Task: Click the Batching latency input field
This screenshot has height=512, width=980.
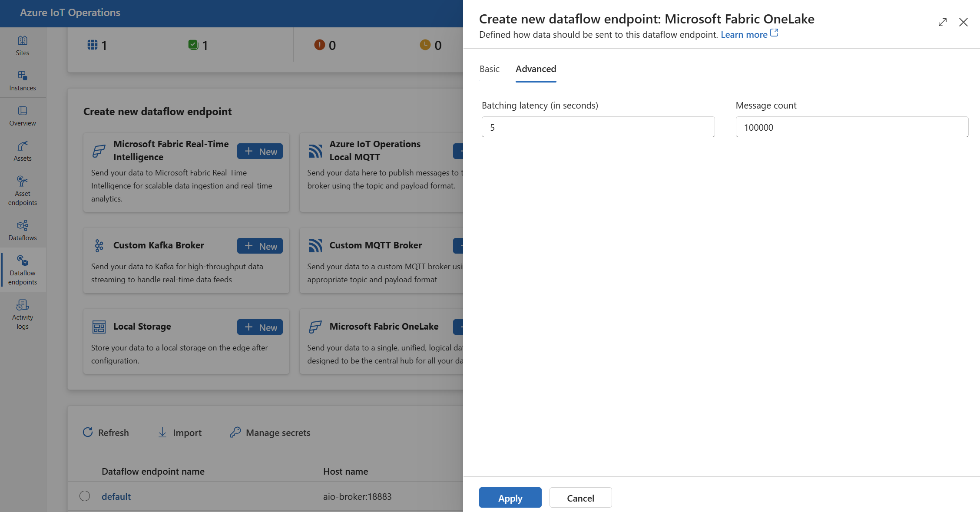Action: tap(597, 126)
